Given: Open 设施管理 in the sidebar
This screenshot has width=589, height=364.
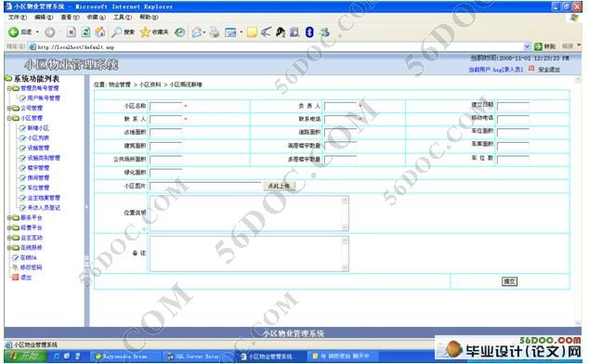Looking at the screenshot, I should point(38,148).
